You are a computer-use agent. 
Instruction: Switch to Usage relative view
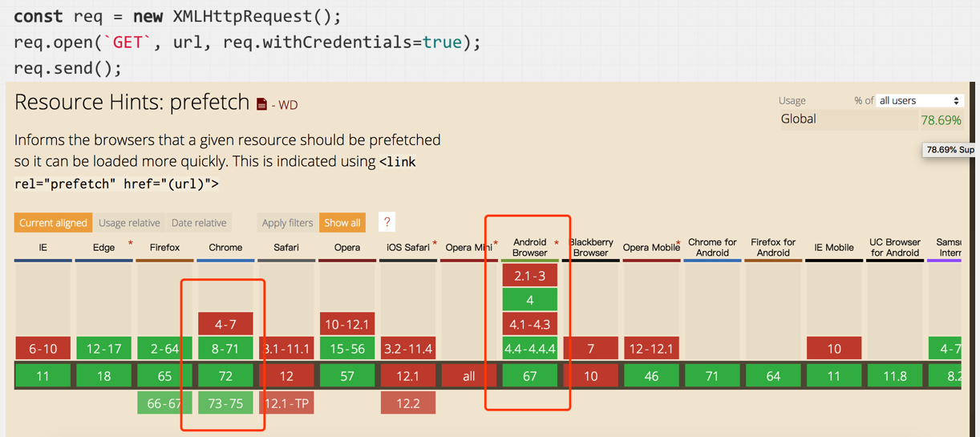coord(129,223)
